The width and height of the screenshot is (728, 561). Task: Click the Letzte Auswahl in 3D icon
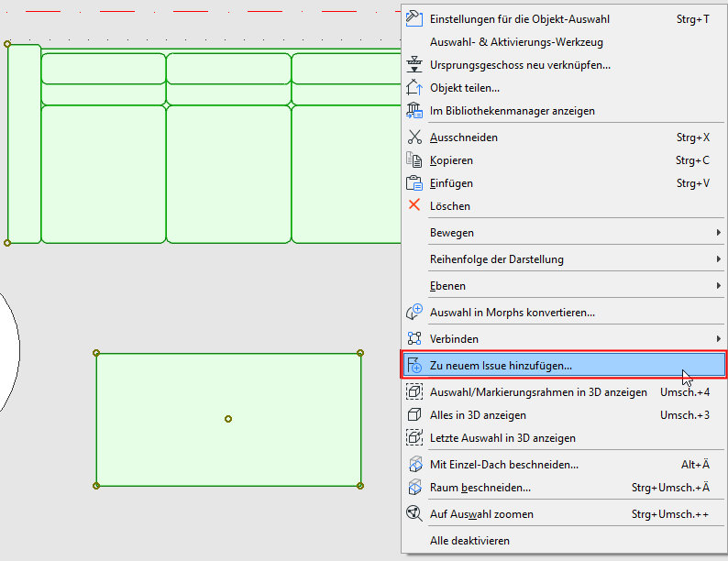point(414,437)
